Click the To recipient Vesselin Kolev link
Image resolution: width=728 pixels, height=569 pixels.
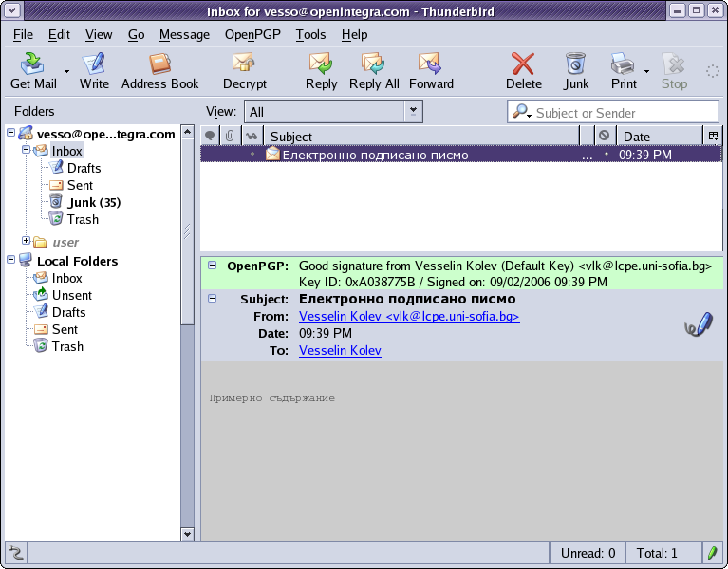click(x=340, y=350)
